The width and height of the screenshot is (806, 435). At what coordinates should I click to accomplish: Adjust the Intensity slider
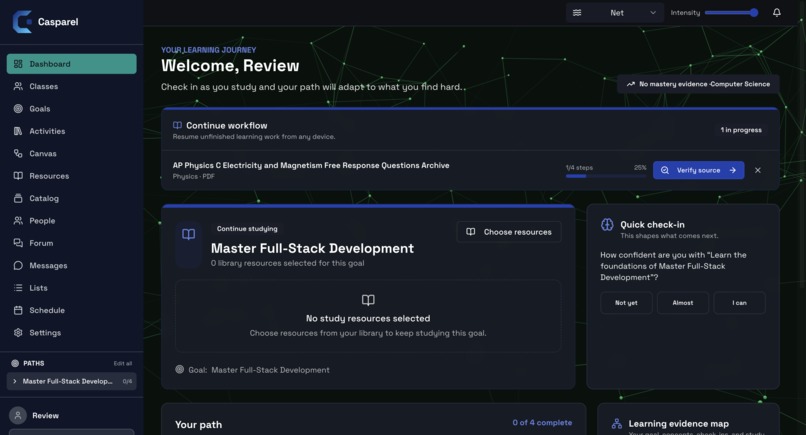pos(731,13)
